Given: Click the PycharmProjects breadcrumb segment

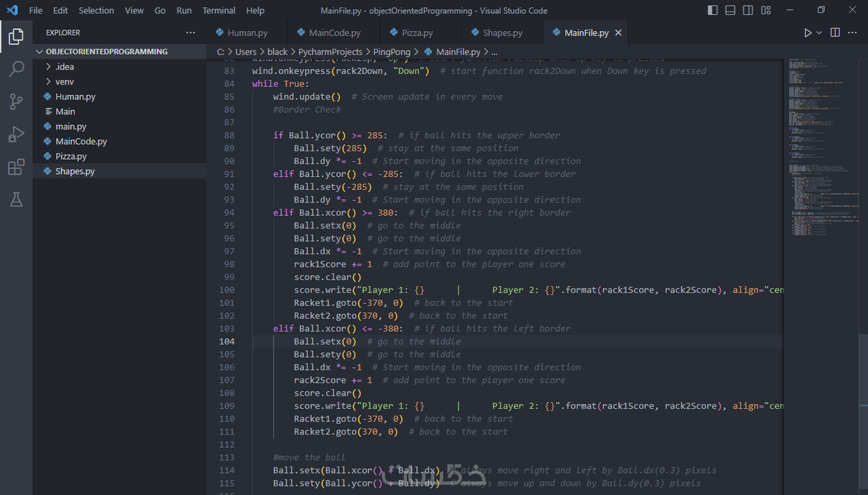Looking at the screenshot, I should click(330, 52).
